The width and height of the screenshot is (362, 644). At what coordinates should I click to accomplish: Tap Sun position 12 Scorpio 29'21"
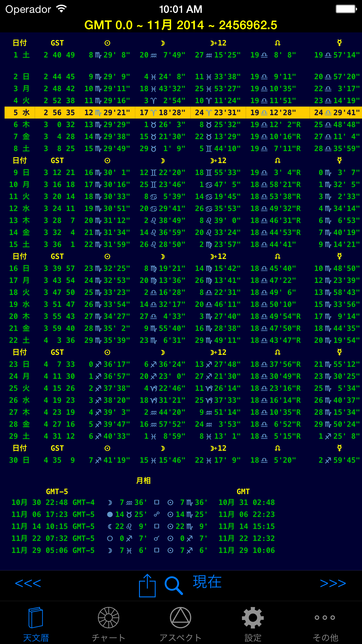(107, 113)
